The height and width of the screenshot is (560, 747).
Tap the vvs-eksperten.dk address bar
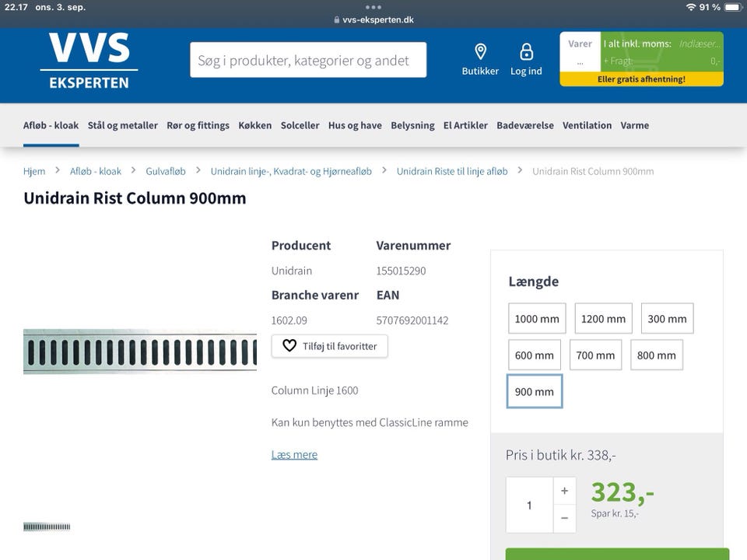click(373, 20)
